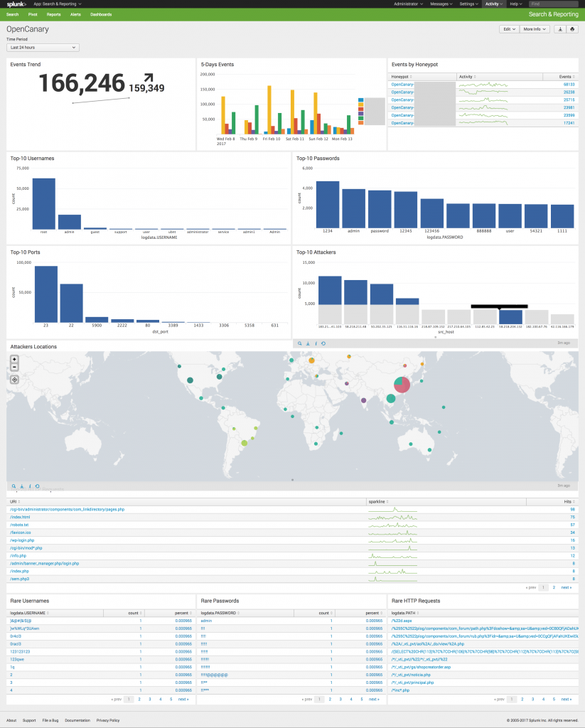Click the purple legend swatch in 5-Days Events

click(361, 114)
